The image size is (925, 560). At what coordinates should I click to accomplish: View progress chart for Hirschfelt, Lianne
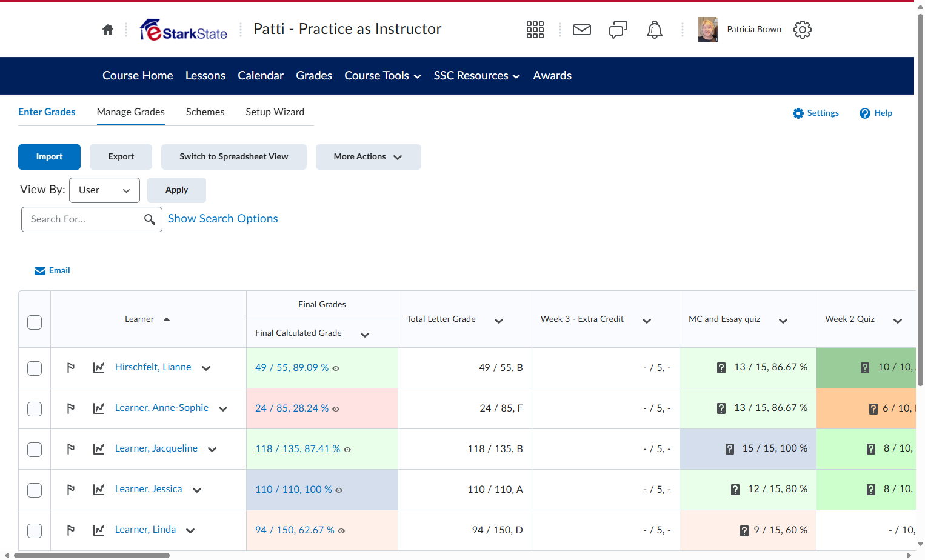point(99,368)
